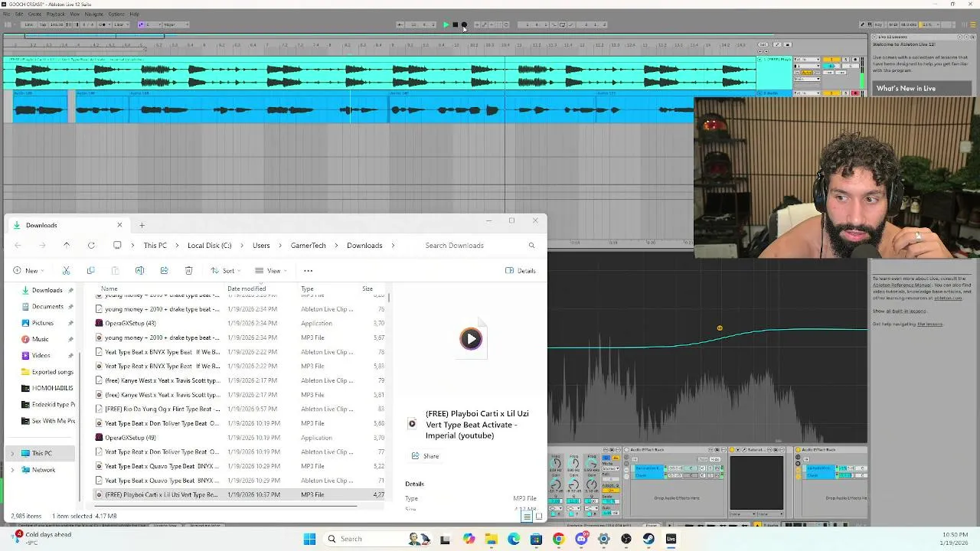
Task: Open Ableton Help menu
Action: (x=134, y=14)
